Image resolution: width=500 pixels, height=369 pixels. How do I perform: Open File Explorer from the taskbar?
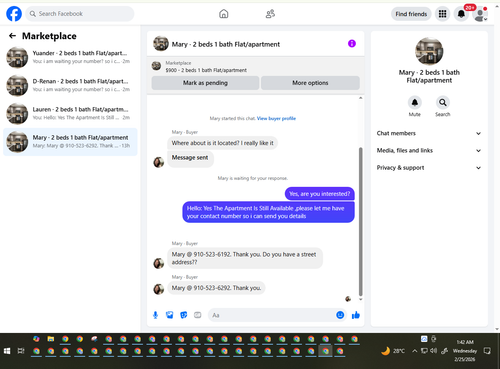[x=51, y=339]
